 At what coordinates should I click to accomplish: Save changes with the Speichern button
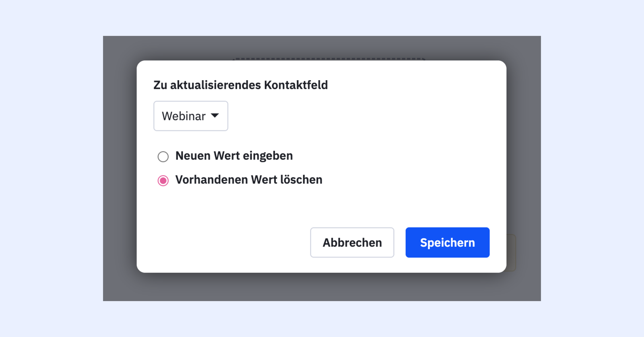coord(447,242)
